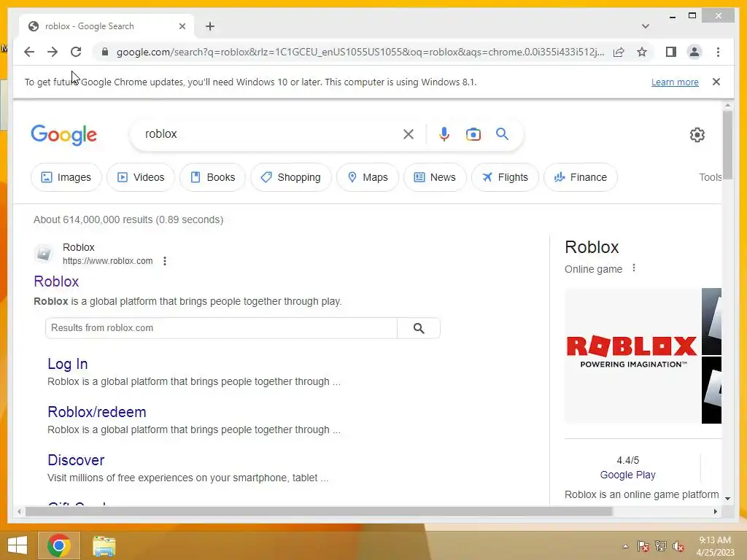Open the Chrome three-dot menu

(x=718, y=52)
